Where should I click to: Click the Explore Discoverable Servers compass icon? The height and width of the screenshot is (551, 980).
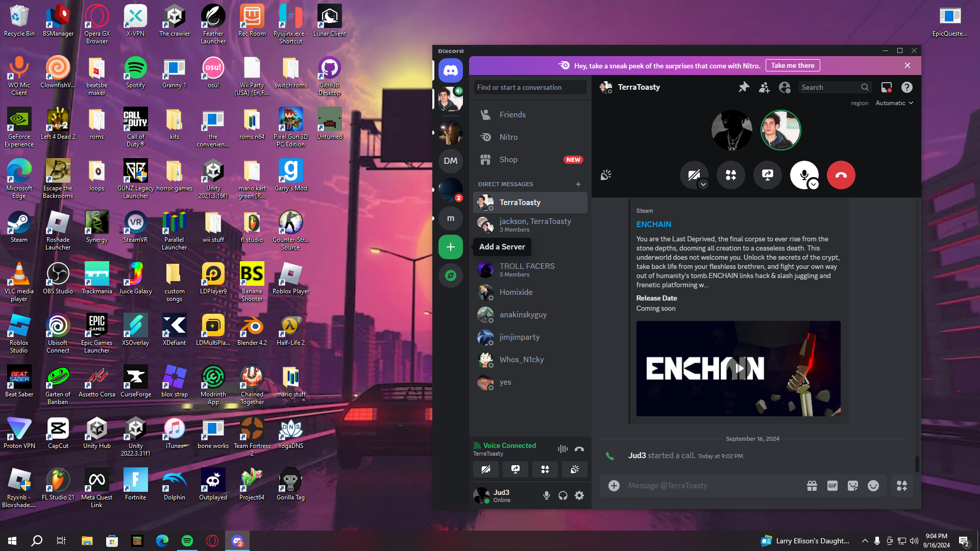(x=450, y=275)
